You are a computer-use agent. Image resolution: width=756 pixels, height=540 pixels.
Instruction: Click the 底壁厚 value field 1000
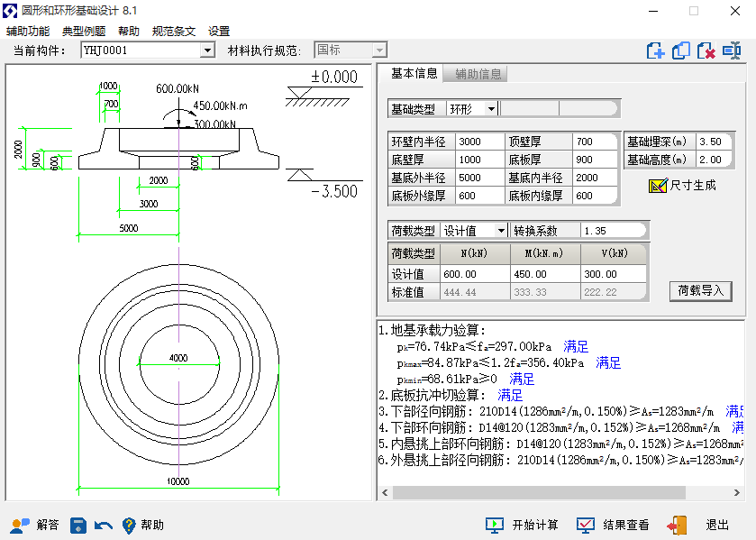pos(479,160)
